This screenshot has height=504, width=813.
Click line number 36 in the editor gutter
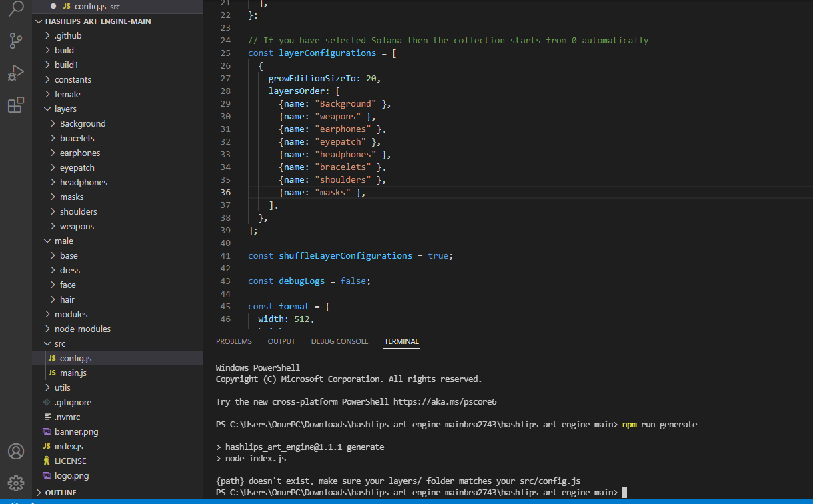pyautogui.click(x=225, y=192)
